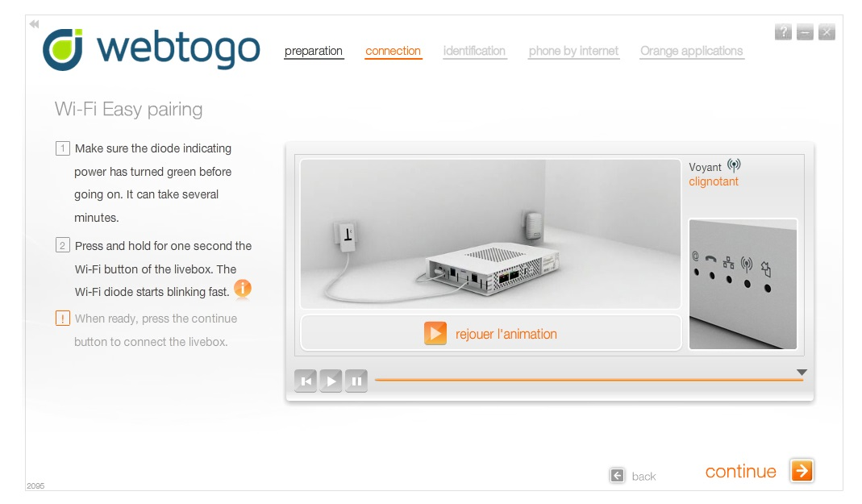Click the orange info icon beside step 2
The width and height of the screenshot is (862, 504).
[243, 288]
